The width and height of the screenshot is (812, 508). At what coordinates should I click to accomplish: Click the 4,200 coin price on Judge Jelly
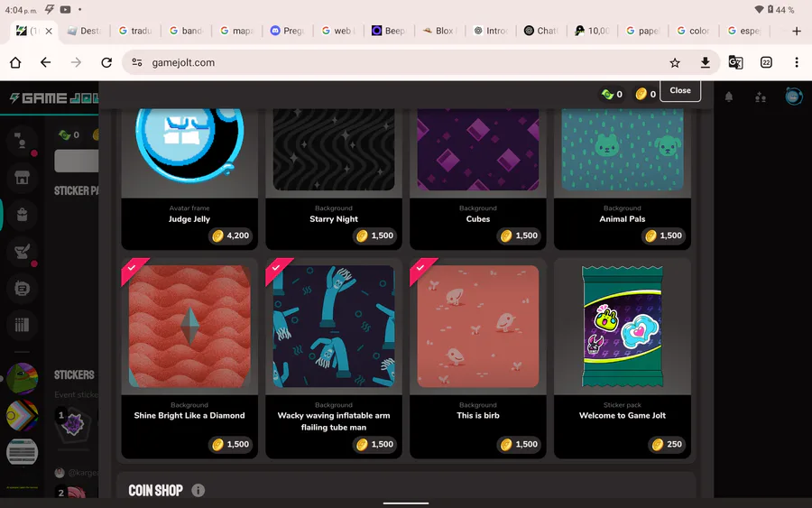point(231,236)
